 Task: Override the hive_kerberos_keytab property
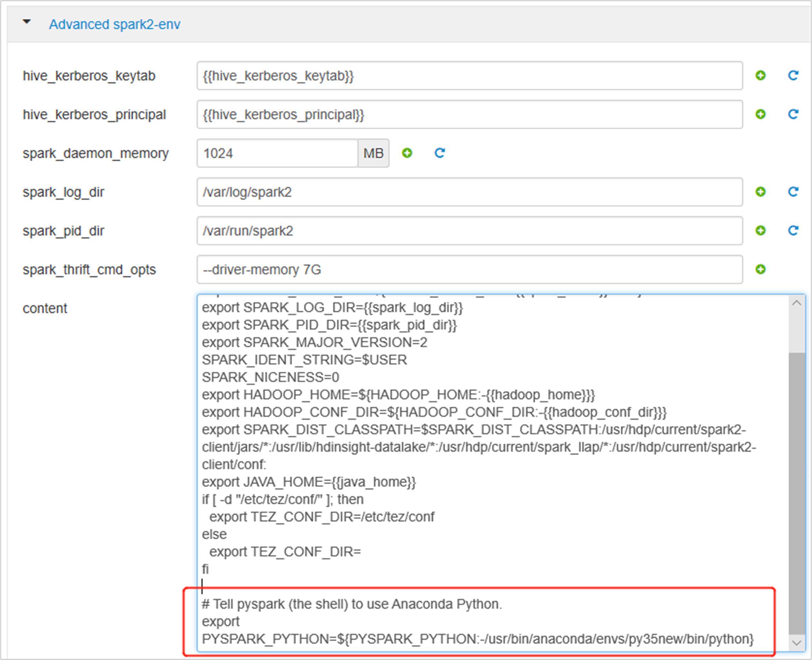click(760, 76)
